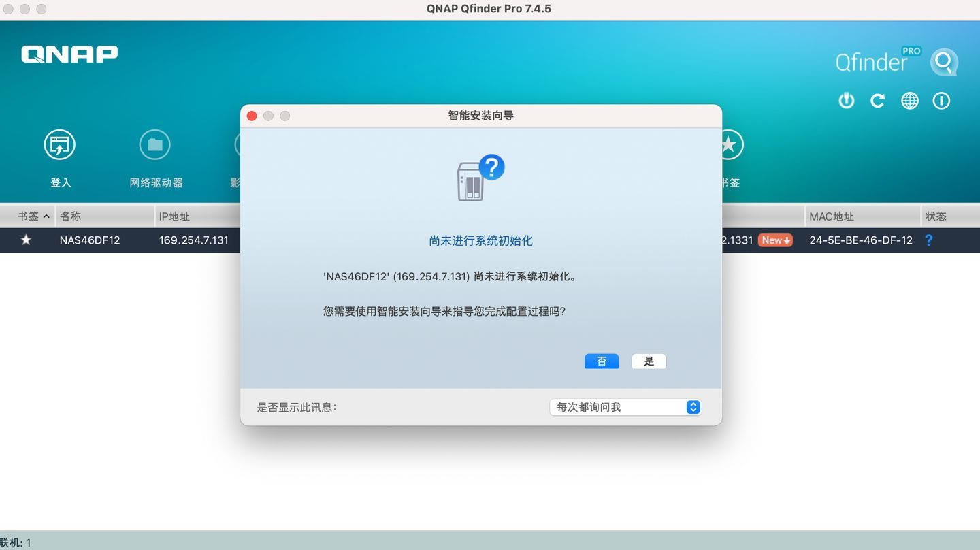Click the power button icon
Screen dimensions: 980x550
[x=846, y=101]
